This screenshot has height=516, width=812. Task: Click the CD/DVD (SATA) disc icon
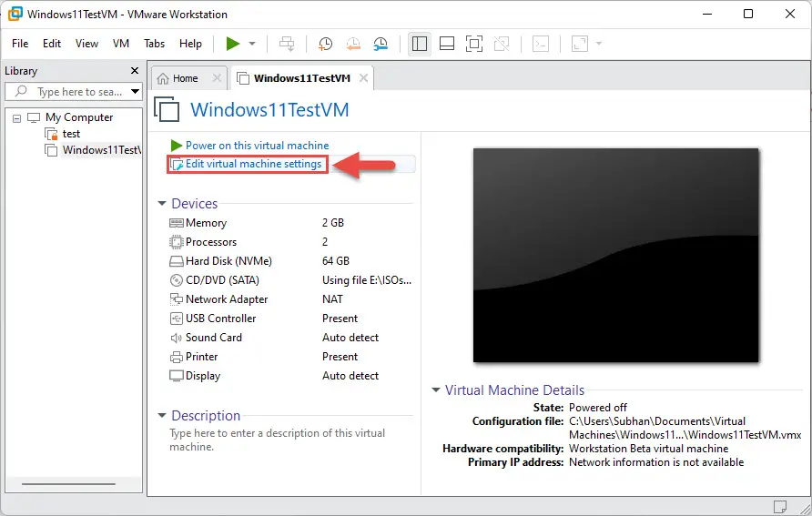click(x=176, y=280)
